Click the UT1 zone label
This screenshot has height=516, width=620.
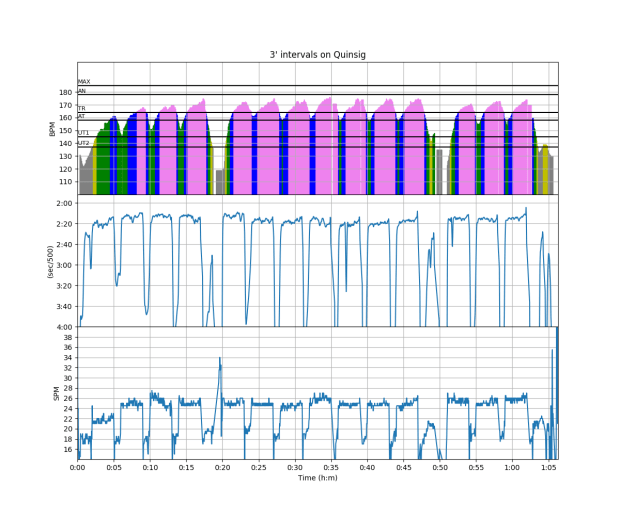tap(84, 132)
